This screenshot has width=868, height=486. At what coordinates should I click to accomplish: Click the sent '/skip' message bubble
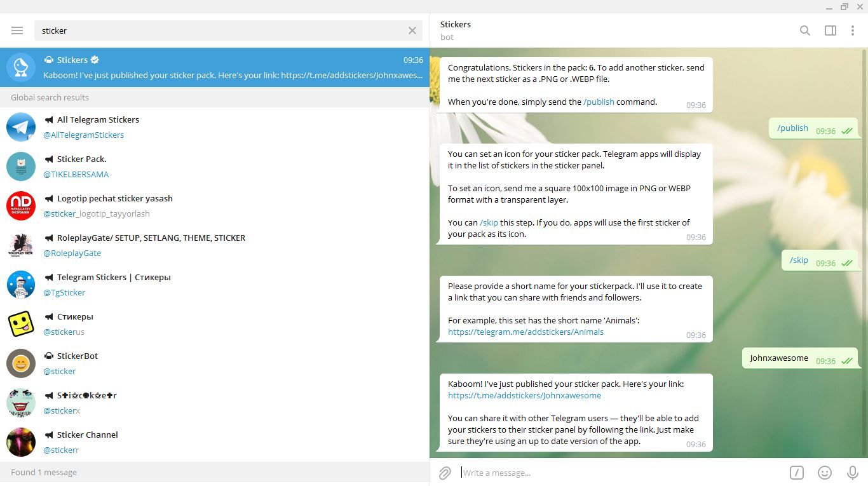(x=820, y=260)
